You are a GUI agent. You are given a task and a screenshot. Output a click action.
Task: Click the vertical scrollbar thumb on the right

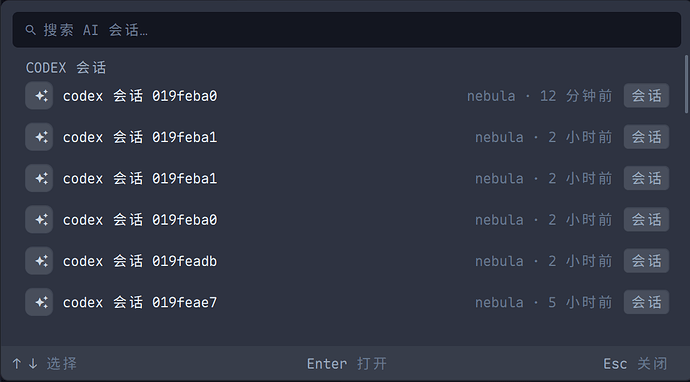tap(686, 84)
